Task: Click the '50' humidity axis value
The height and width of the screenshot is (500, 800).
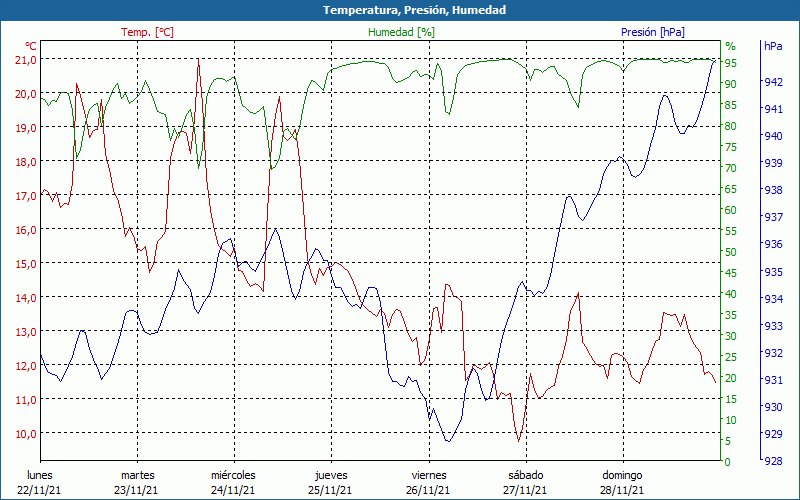Action: coord(730,252)
